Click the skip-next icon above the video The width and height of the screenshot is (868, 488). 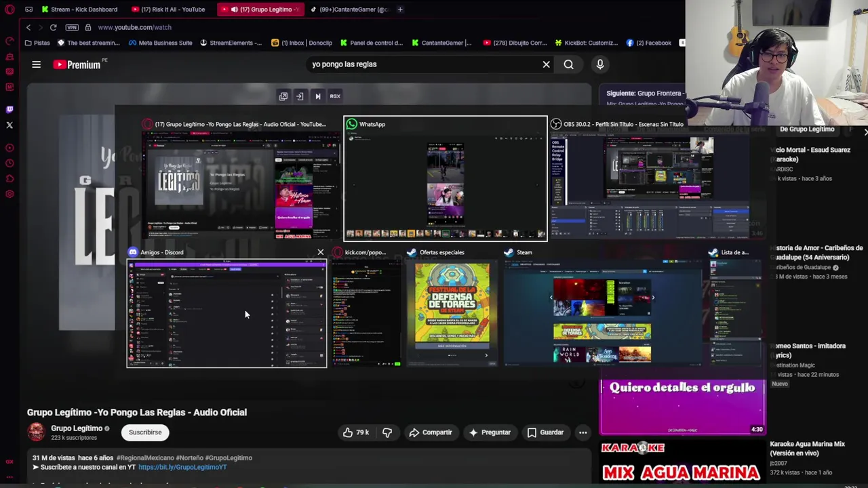(317, 96)
